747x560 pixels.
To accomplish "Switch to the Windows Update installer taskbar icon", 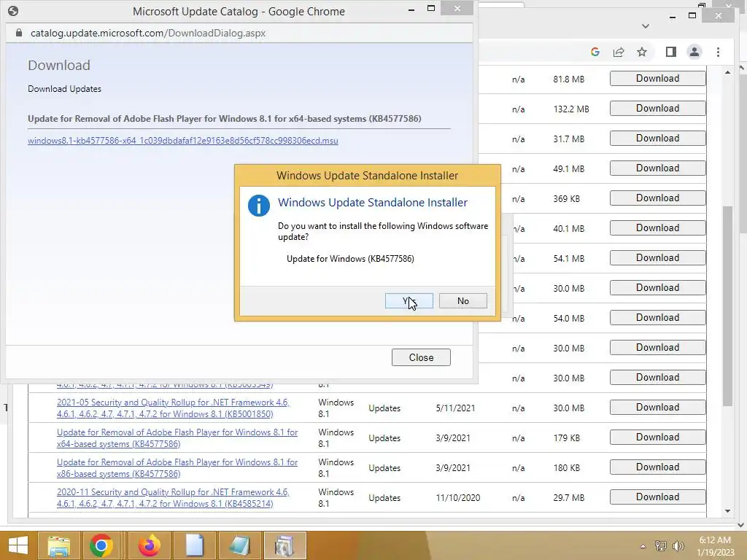I will [285, 545].
